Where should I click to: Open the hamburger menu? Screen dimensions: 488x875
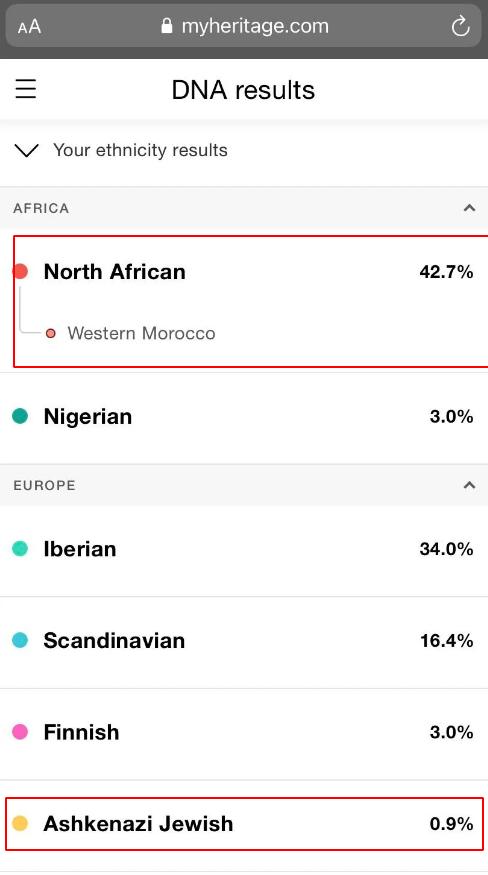point(26,89)
